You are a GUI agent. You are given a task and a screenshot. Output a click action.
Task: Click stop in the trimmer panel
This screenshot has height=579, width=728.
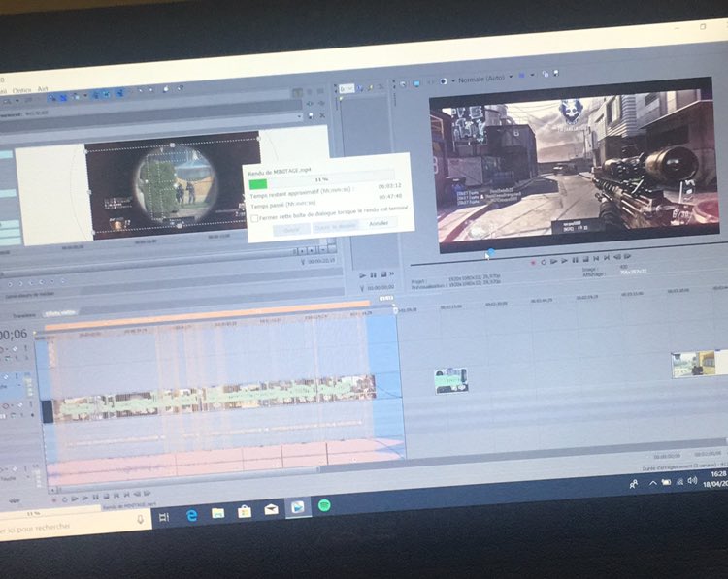(x=383, y=274)
